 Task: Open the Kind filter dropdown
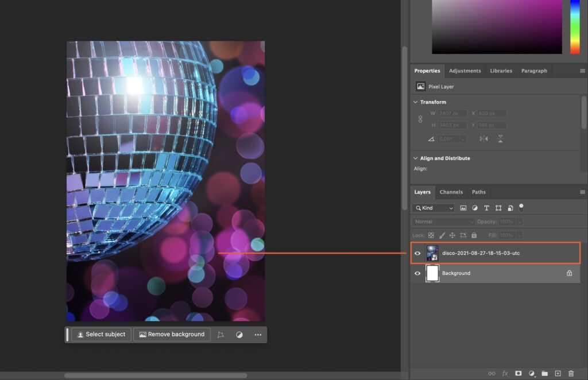point(433,208)
